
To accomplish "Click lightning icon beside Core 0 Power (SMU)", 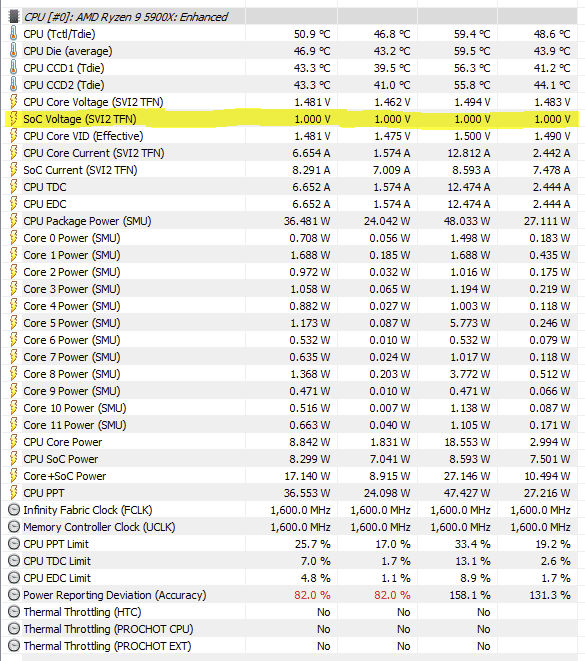I will [x=13, y=238].
